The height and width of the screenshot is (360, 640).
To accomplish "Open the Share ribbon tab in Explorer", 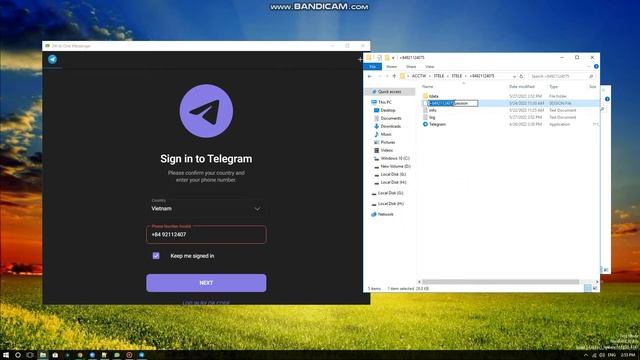I will (x=411, y=67).
